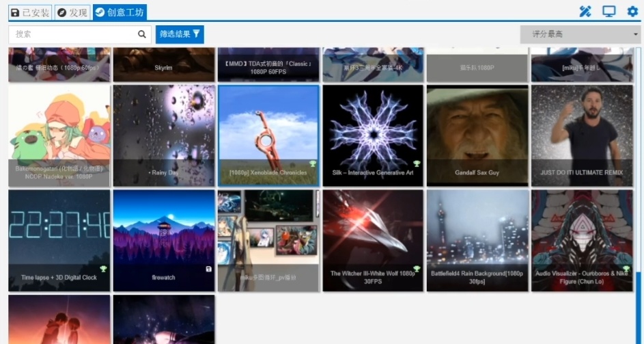Switch to the 已安装 (Installed) tab
Screen dimensions: 644x344
pyautogui.click(x=31, y=12)
